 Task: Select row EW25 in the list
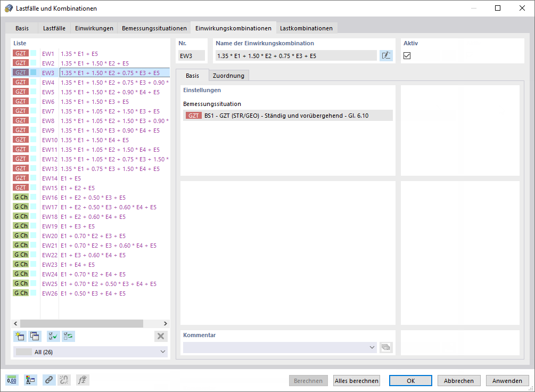coord(90,283)
